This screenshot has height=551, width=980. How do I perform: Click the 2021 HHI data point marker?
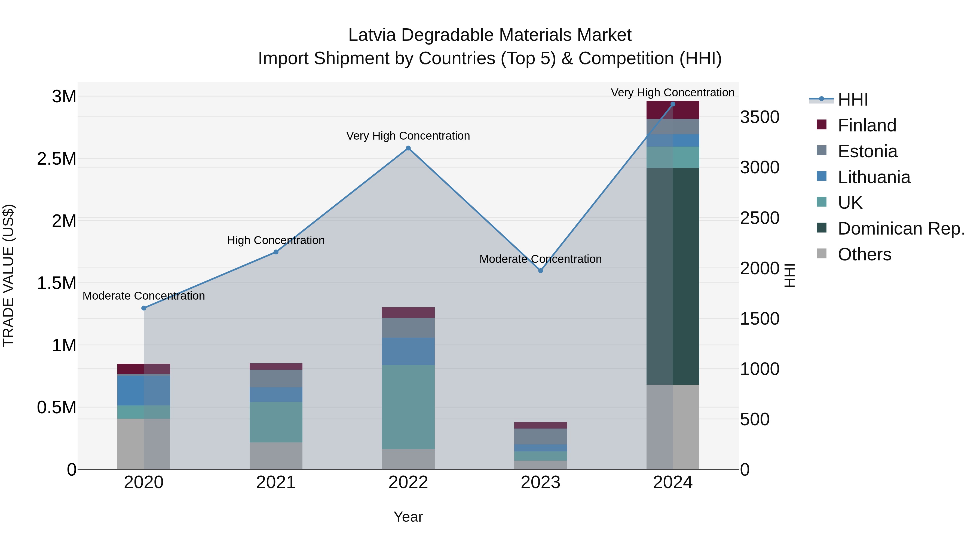click(x=276, y=252)
